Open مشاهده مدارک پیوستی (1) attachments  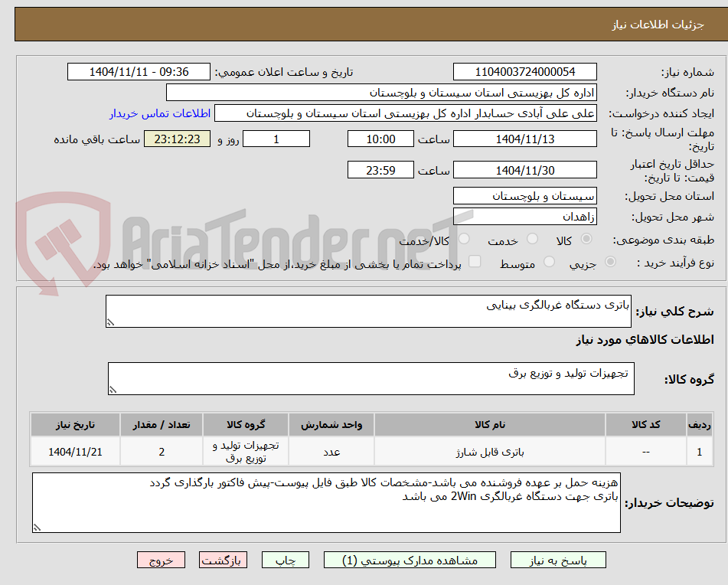[x=410, y=560]
